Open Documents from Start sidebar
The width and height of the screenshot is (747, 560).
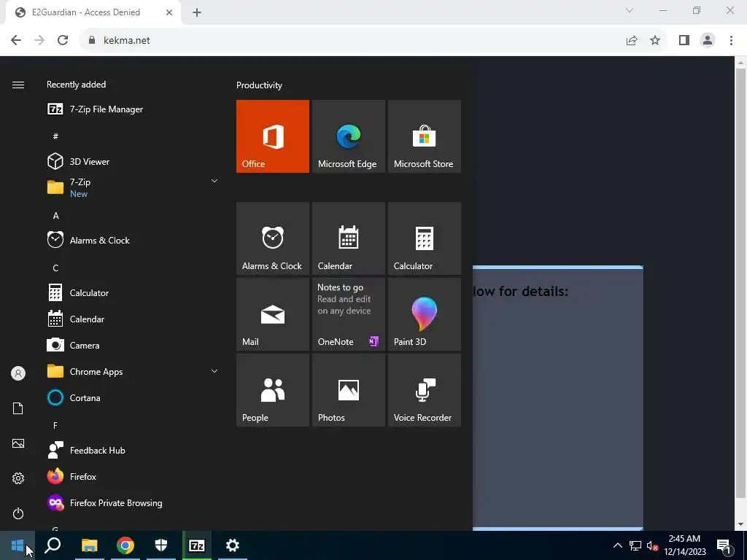pyautogui.click(x=18, y=408)
